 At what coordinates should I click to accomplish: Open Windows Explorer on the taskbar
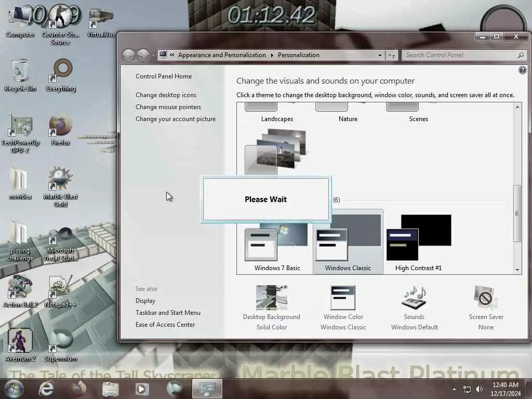(110, 389)
